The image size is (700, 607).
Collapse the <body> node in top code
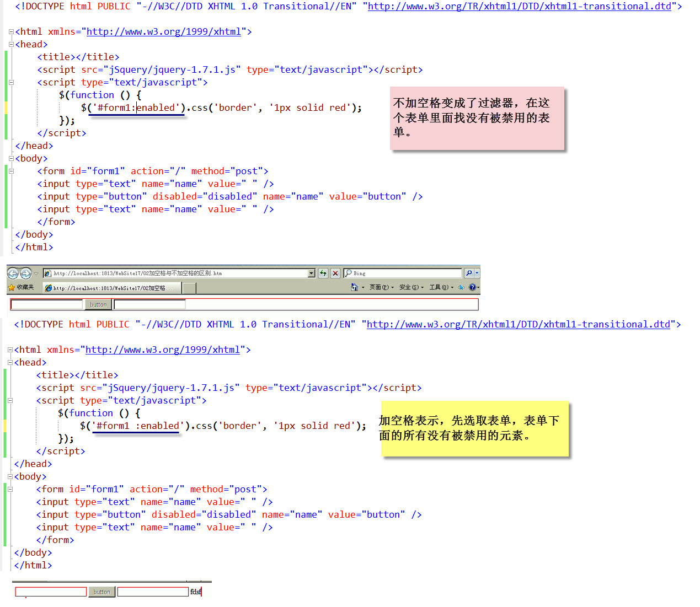click(11, 159)
